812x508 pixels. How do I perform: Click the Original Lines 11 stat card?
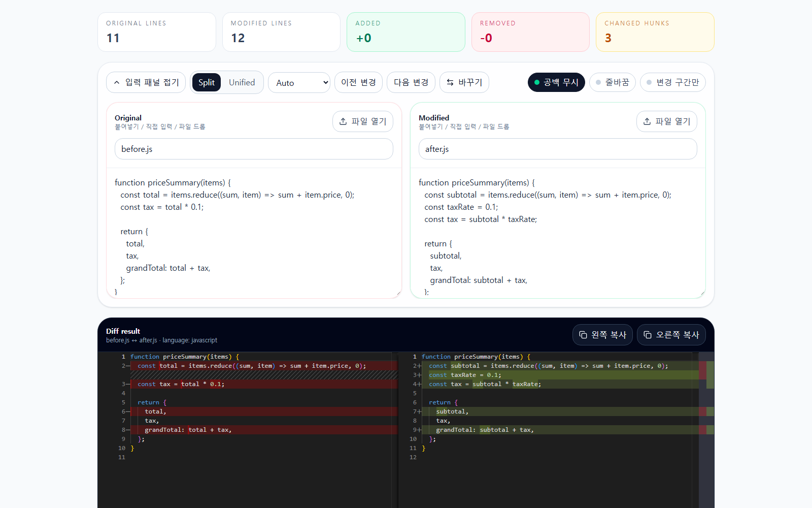[157, 32]
